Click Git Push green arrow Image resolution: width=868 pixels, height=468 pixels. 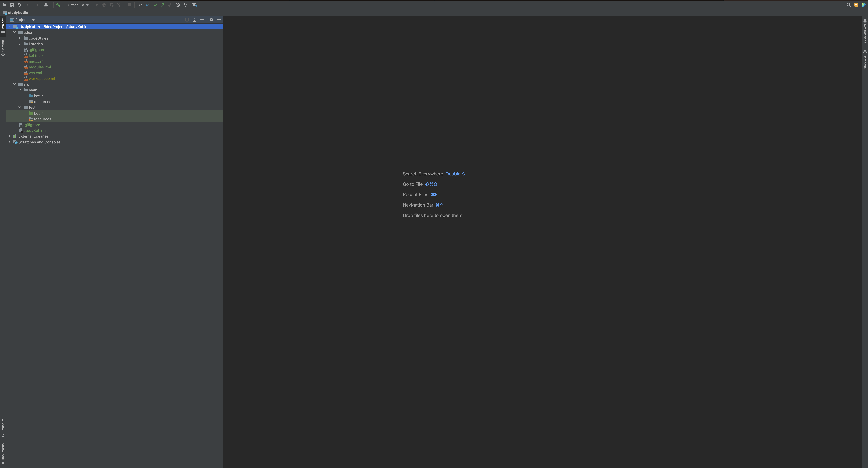point(163,5)
